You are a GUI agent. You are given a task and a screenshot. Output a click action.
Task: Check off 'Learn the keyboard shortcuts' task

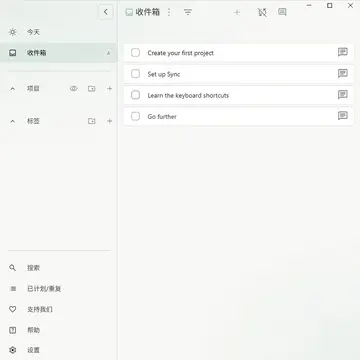(x=135, y=95)
